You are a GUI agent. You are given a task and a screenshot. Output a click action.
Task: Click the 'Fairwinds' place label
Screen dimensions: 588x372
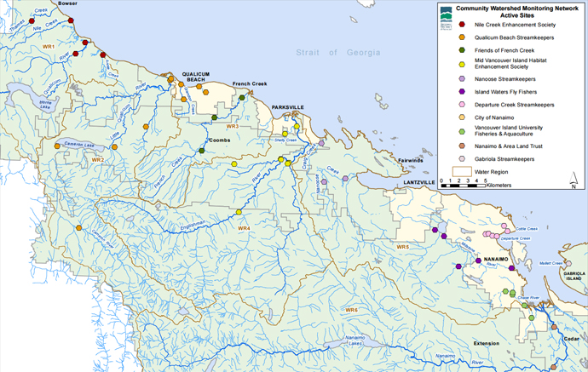pyautogui.click(x=411, y=160)
